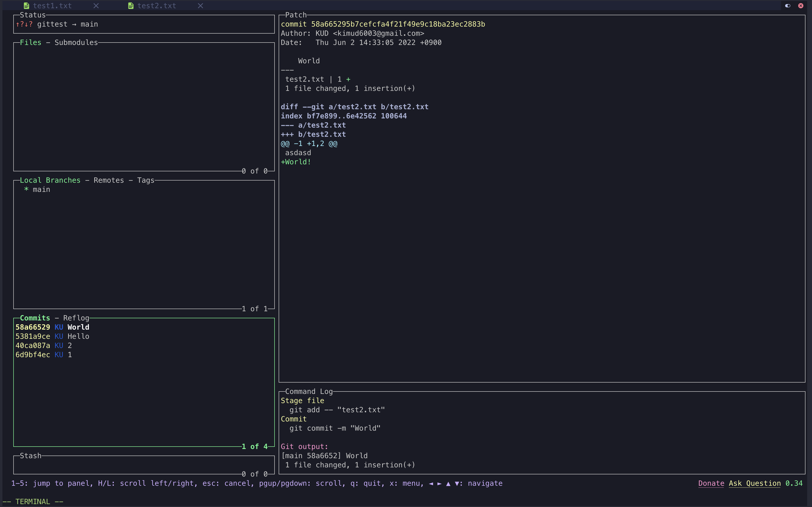Click the test1.txt file icon

click(x=27, y=6)
